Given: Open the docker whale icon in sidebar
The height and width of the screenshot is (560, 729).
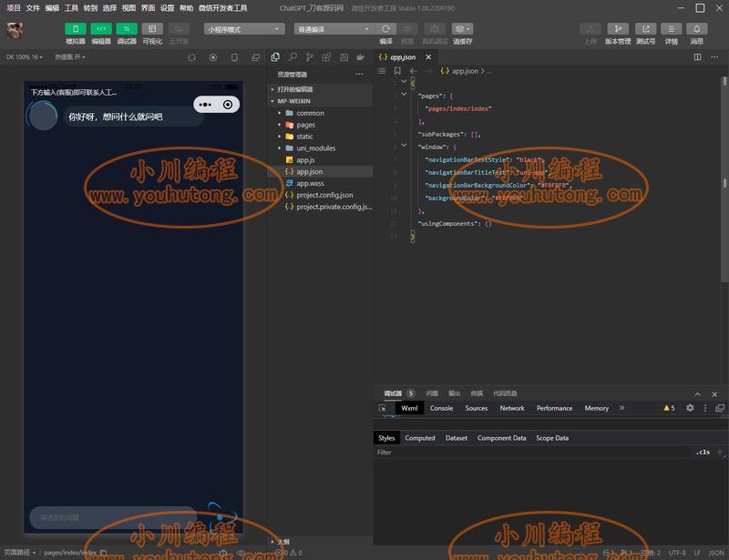Looking at the screenshot, I should (360, 57).
